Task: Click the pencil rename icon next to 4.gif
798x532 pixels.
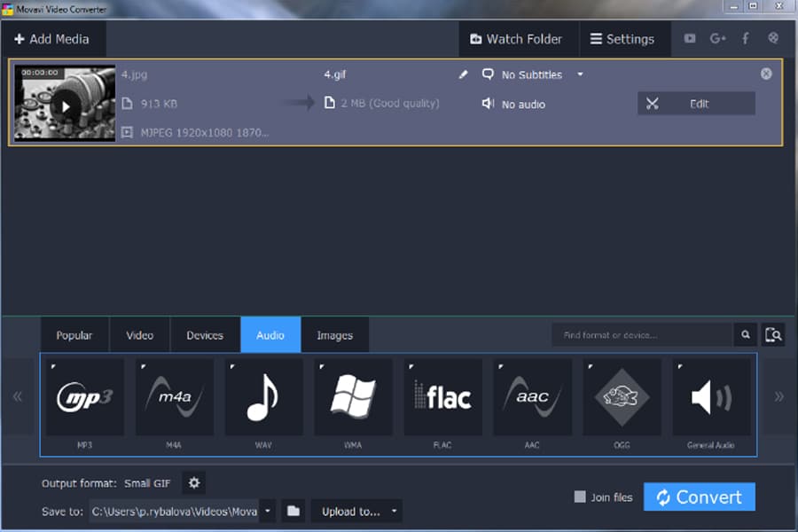Action: click(x=463, y=74)
